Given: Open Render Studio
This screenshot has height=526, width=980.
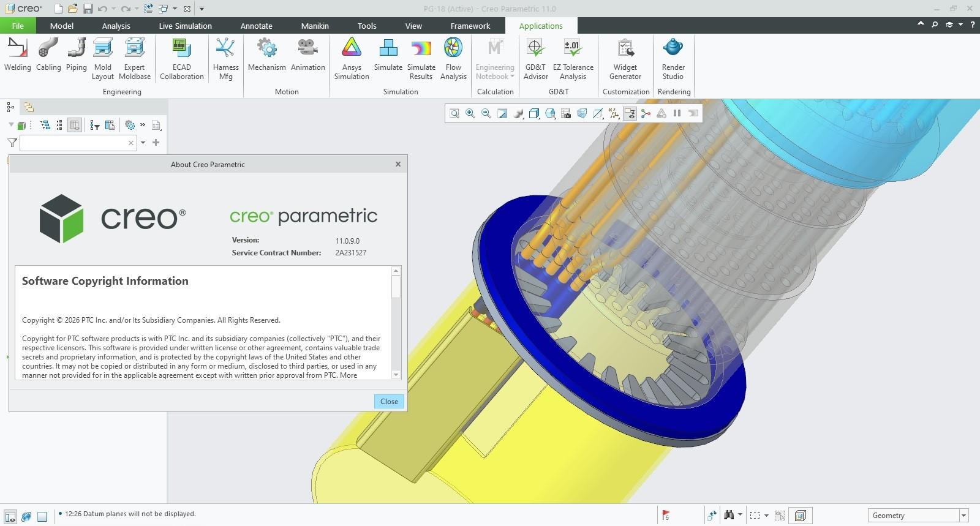Looking at the screenshot, I should (673, 59).
